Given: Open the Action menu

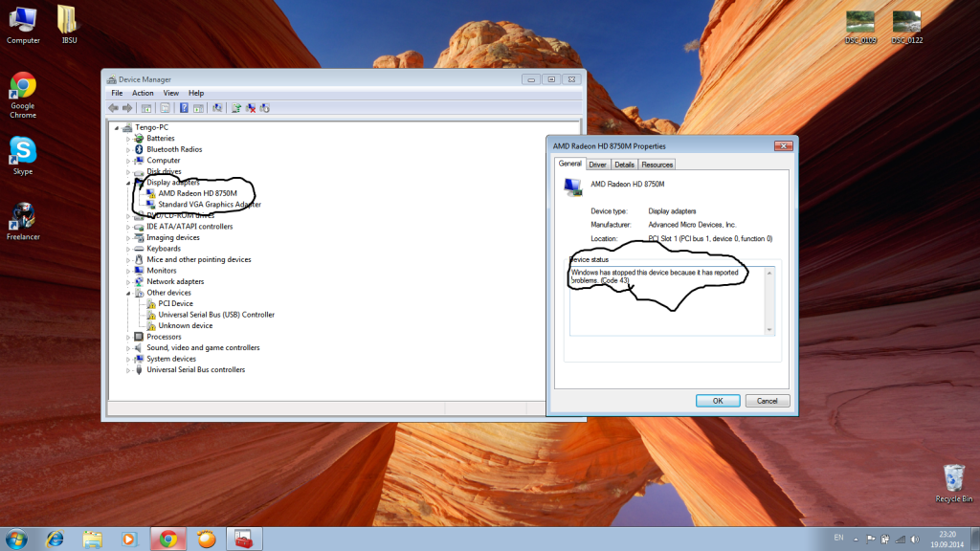Looking at the screenshot, I should [x=143, y=93].
